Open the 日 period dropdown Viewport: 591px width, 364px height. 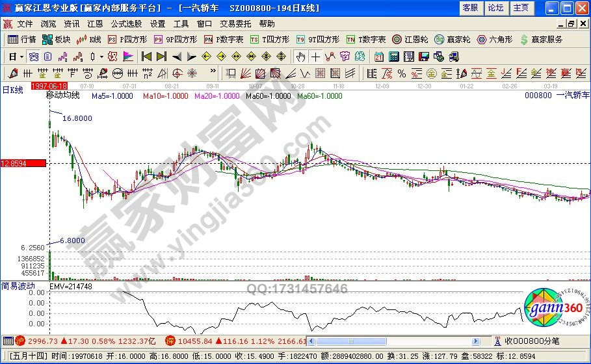[14, 57]
